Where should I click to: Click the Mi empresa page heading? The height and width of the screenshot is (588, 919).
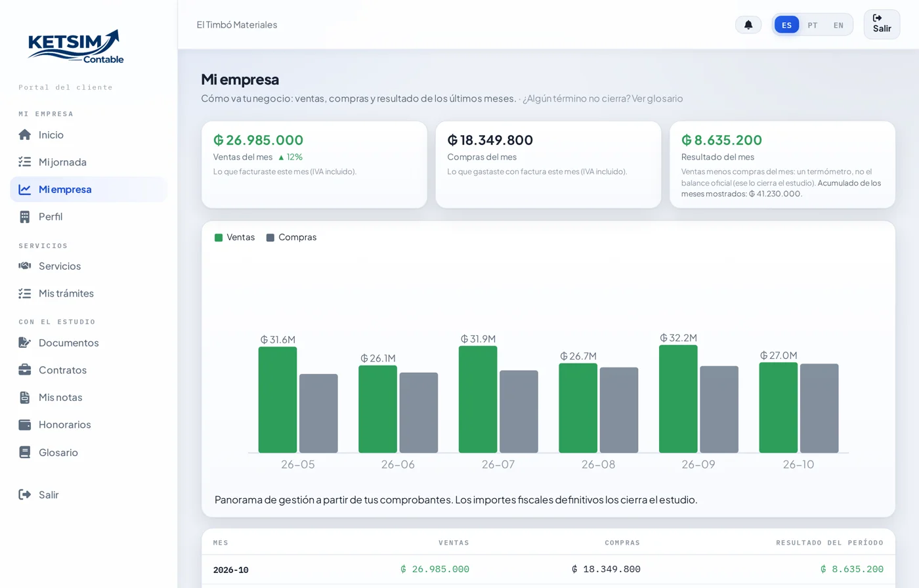240,79
